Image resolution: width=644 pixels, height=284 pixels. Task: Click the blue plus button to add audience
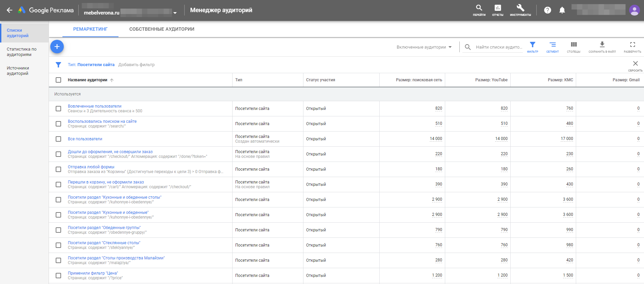57,47
